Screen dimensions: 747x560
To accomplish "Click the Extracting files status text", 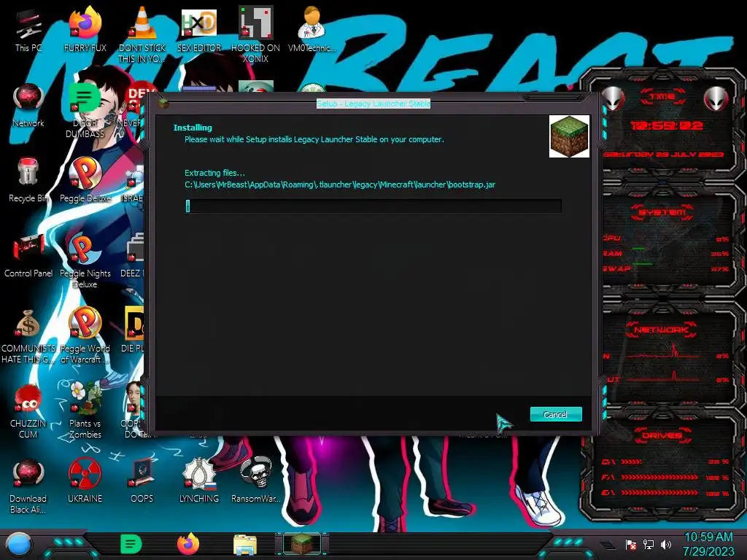I will click(214, 173).
